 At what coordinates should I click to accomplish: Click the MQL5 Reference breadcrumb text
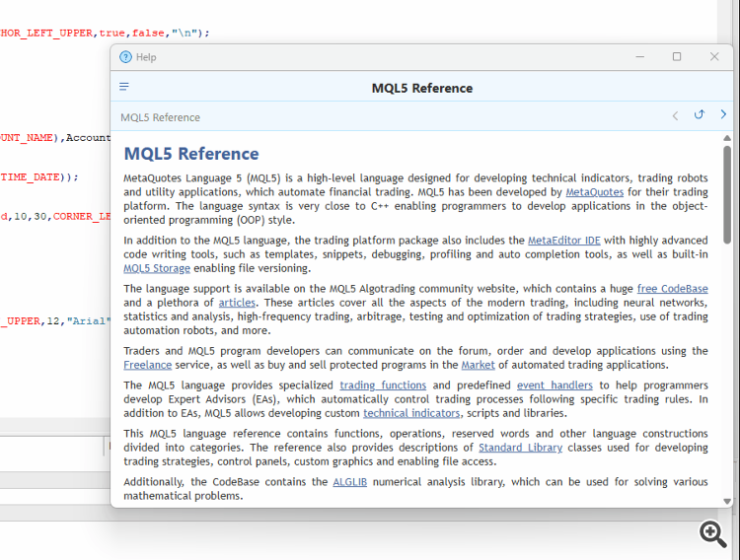point(161,117)
